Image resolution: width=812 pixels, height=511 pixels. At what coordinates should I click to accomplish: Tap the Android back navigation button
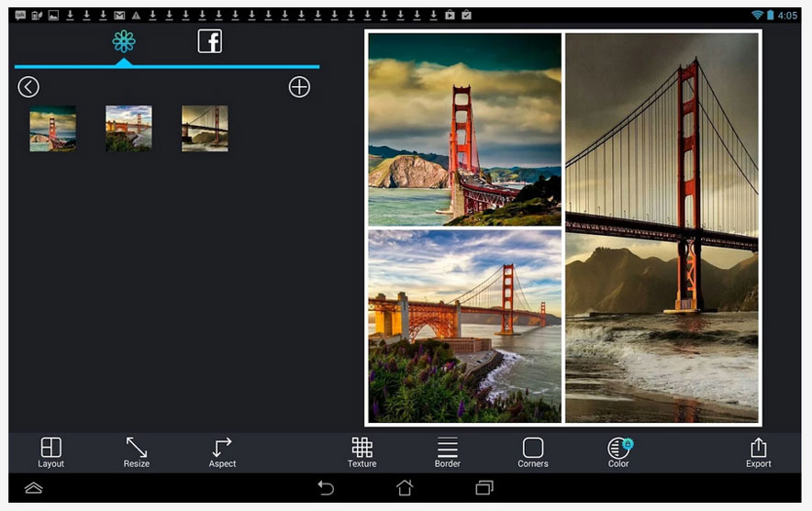[x=326, y=488]
